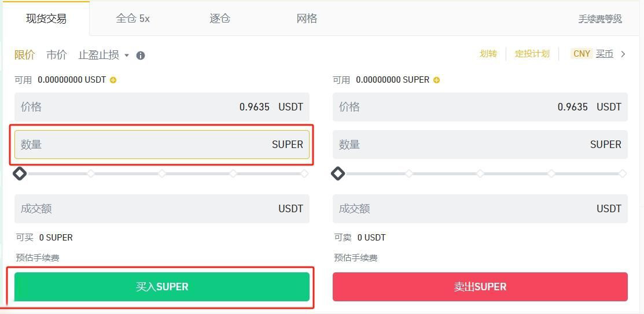Screen dimensions: 644x314
Task: Switch to the 全仓 5x tab
Action: pos(133,19)
